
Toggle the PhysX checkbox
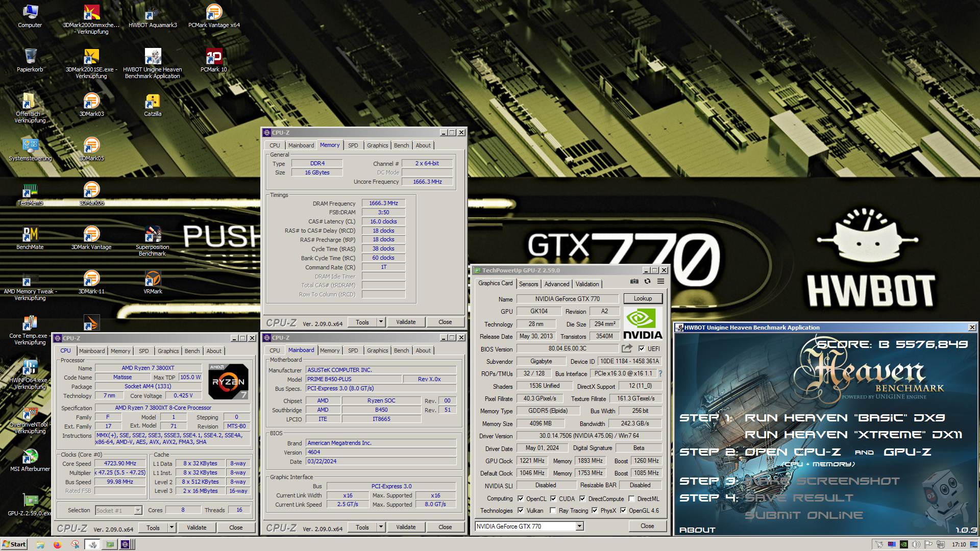pos(595,511)
